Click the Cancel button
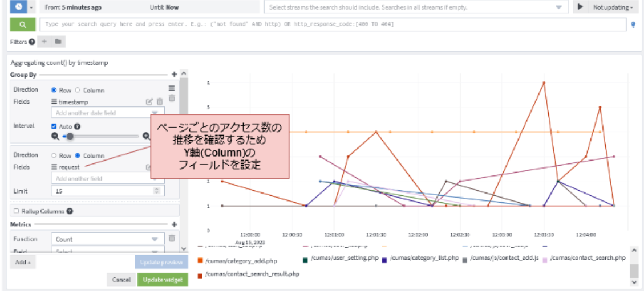 tap(121, 280)
